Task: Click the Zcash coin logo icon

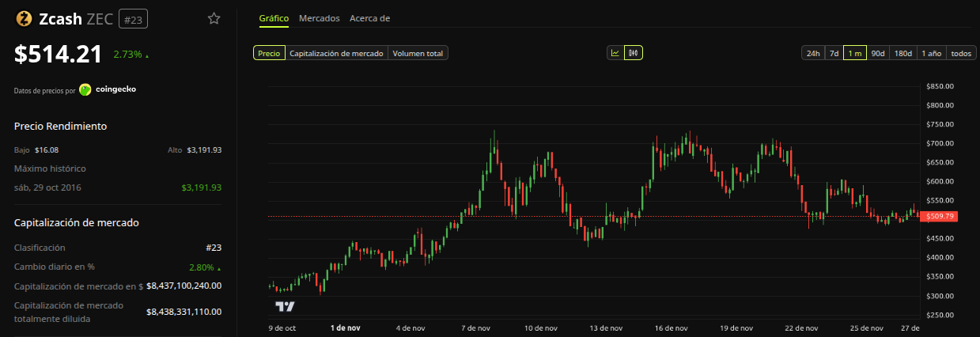Action: pyautogui.click(x=23, y=18)
